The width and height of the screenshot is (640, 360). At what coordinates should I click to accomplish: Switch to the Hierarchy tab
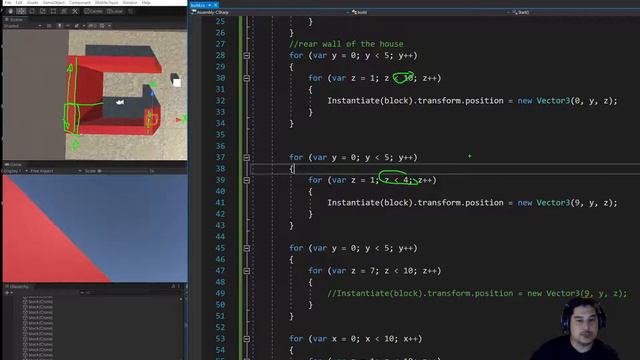pos(17,287)
